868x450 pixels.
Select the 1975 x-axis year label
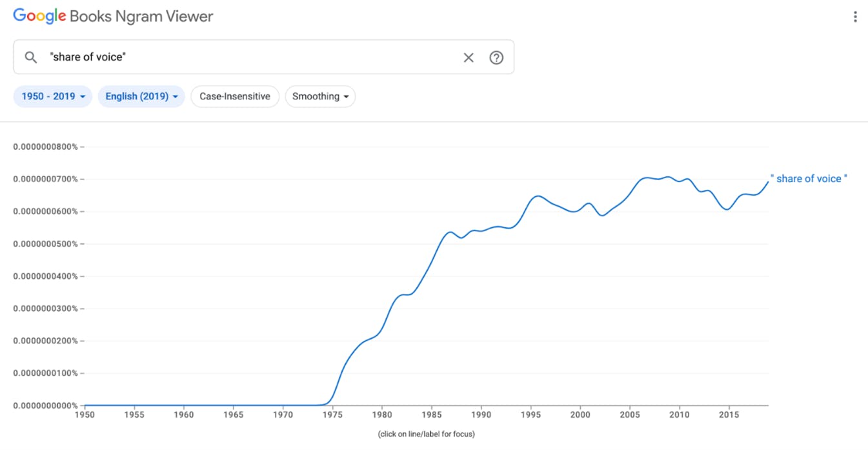[332, 414]
